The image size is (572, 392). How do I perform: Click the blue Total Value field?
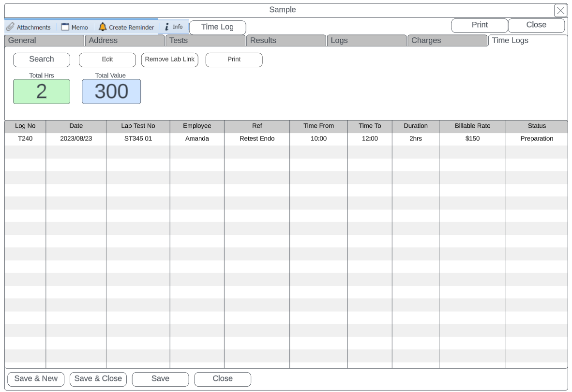tap(111, 91)
